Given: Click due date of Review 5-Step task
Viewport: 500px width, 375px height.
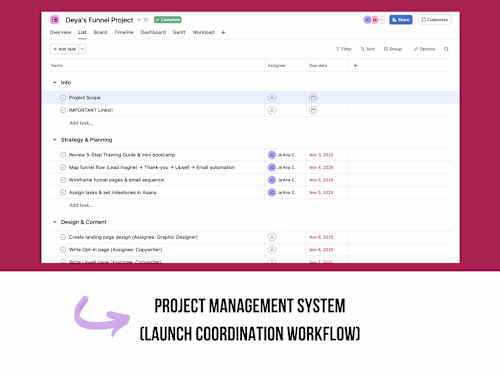Looking at the screenshot, I should tap(321, 155).
